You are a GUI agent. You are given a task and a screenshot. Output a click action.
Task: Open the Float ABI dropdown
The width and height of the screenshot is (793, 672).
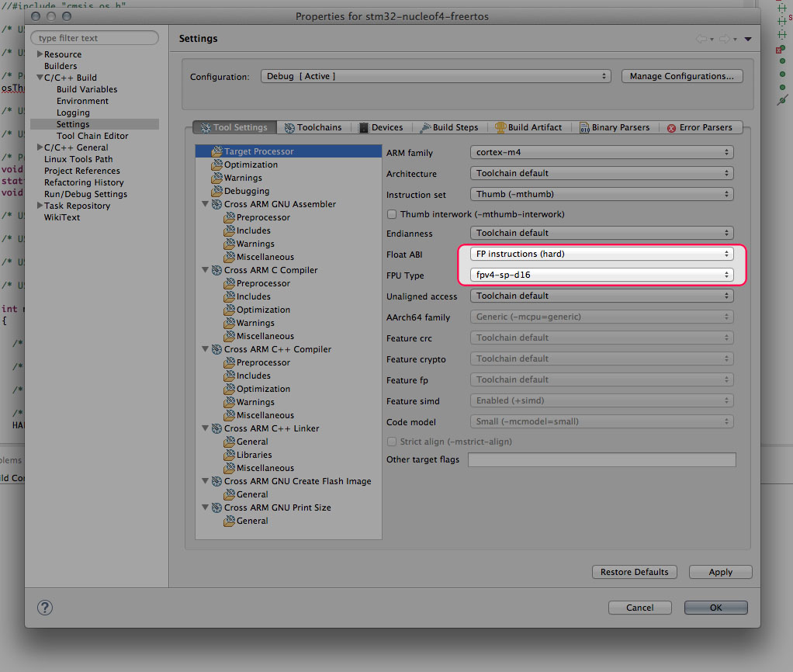pos(602,254)
